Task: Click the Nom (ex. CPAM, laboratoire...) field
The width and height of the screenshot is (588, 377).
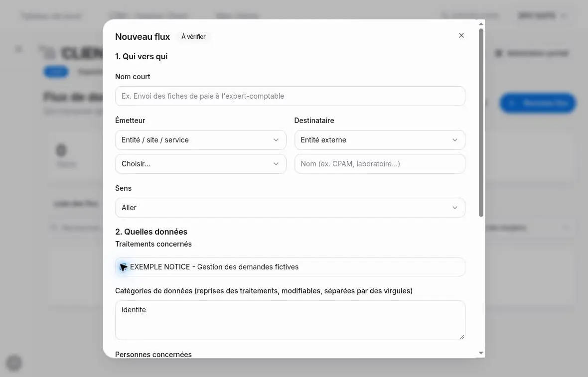Action: (380, 164)
